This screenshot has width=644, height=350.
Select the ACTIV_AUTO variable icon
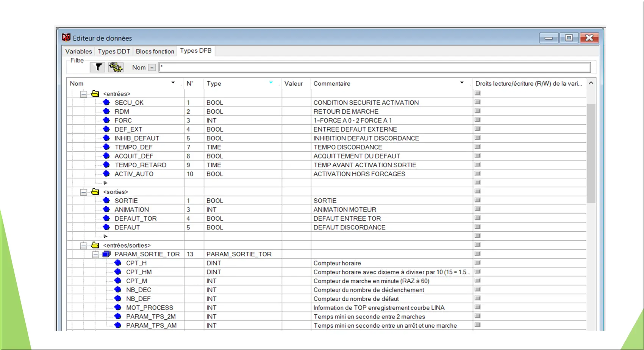[106, 174]
